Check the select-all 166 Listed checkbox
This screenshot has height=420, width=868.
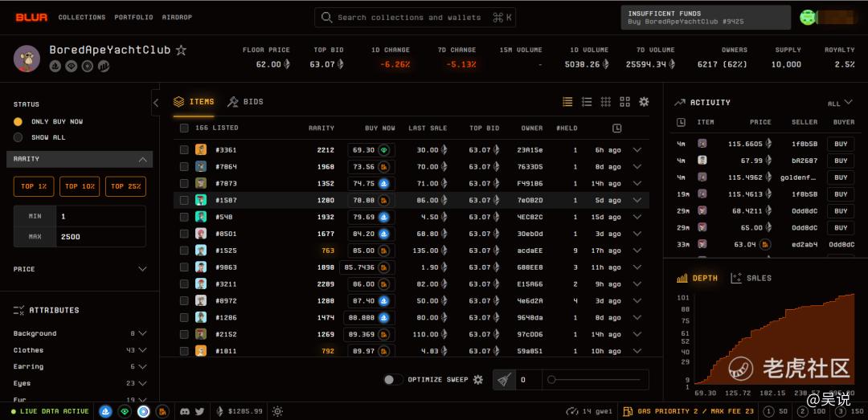click(x=184, y=128)
